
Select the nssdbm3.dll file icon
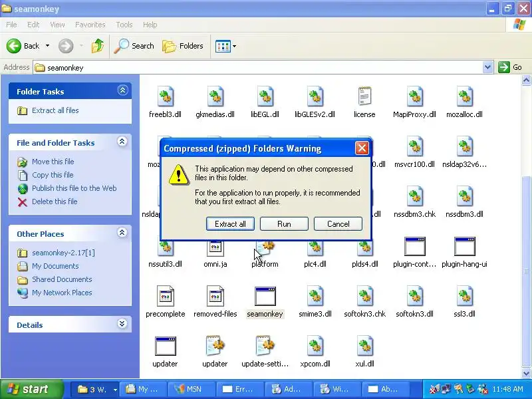tap(464, 196)
